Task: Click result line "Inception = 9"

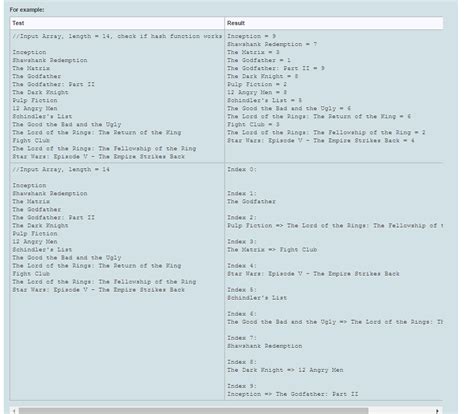Action: tap(251, 36)
